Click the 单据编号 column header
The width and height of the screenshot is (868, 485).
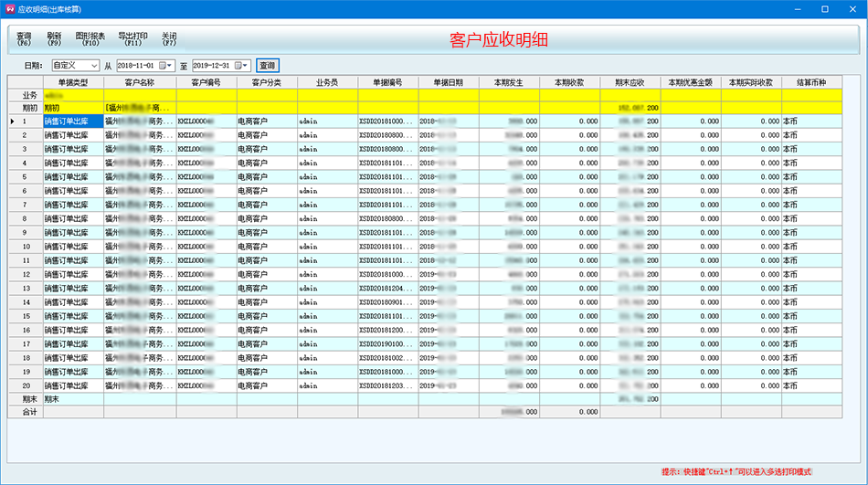pos(388,82)
